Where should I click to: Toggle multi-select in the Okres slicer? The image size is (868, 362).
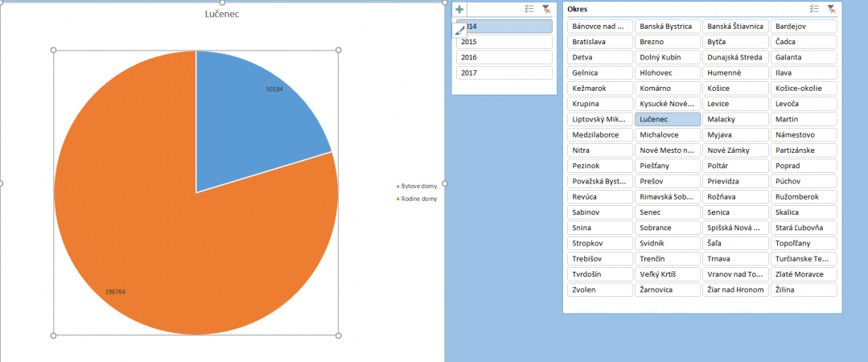(814, 9)
